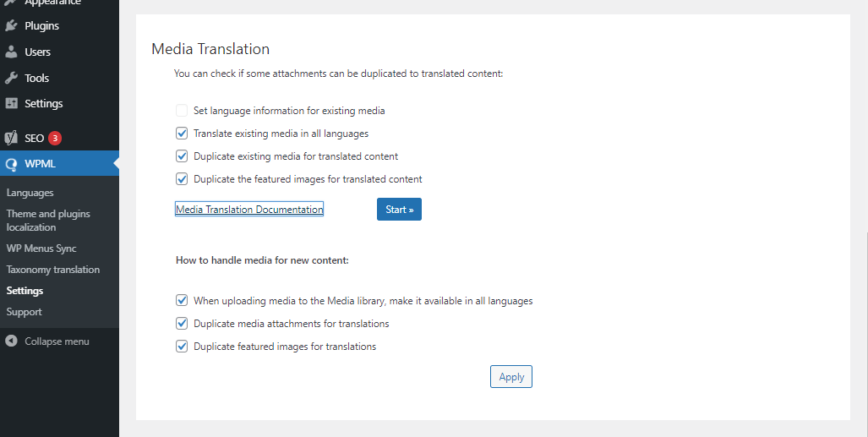Uncheck Translate existing media in all languages
The width and height of the screenshot is (868, 437).
(x=182, y=133)
